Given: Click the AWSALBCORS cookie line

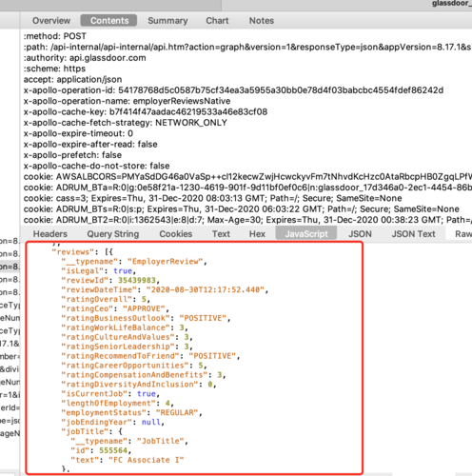Looking at the screenshot, I should pyautogui.click(x=247, y=176).
